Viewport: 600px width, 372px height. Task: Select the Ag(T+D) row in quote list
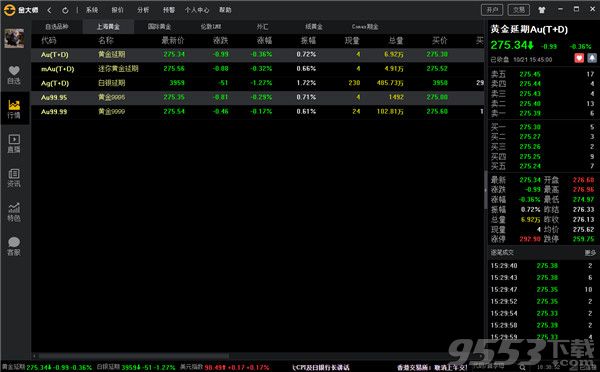pyautogui.click(x=257, y=83)
